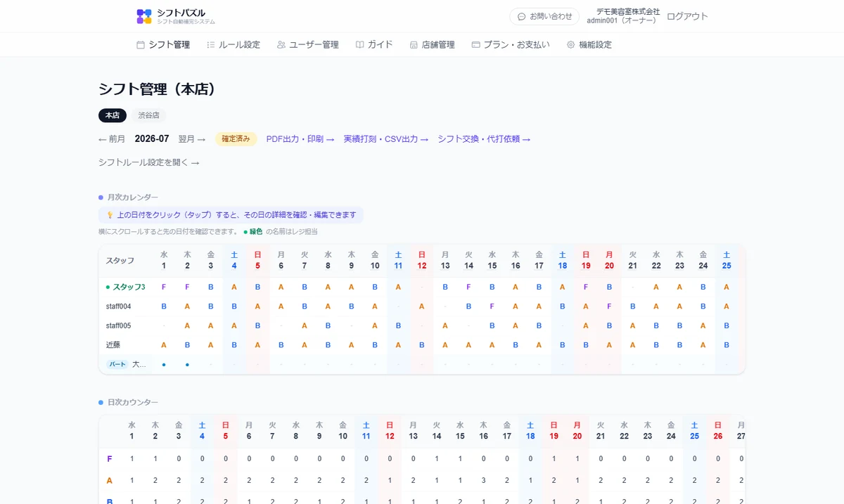The height and width of the screenshot is (504, 844).
Task: Switch to the 渋谷店 store tab
Action: click(x=148, y=115)
